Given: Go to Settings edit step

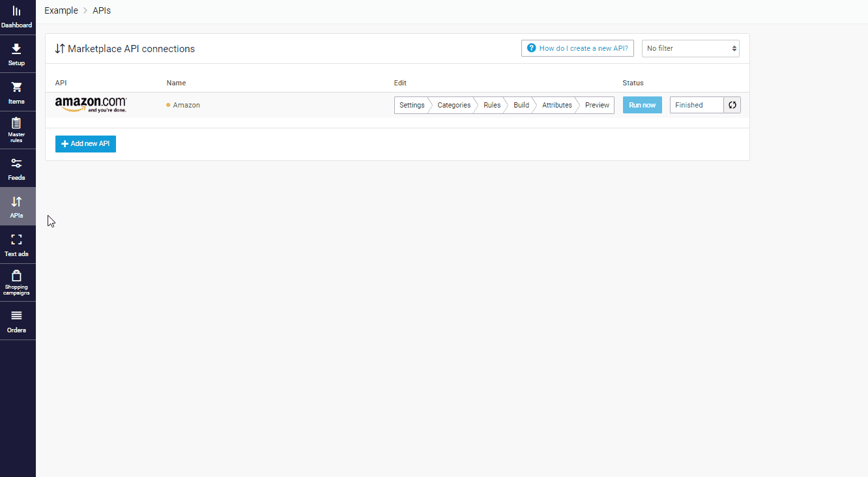Looking at the screenshot, I should [412, 105].
